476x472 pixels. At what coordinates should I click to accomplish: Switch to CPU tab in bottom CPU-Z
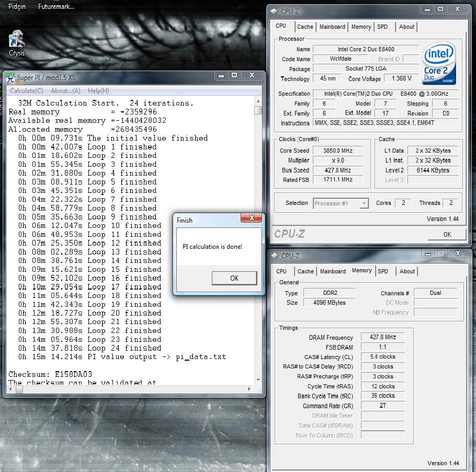(x=281, y=271)
